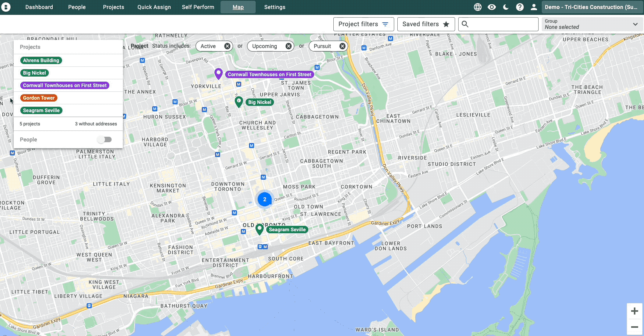Zoom out the map with minus button

(635, 327)
